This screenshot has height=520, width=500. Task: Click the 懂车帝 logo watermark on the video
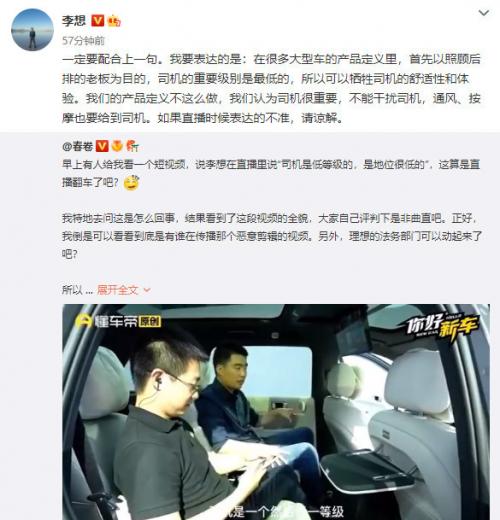(x=107, y=321)
